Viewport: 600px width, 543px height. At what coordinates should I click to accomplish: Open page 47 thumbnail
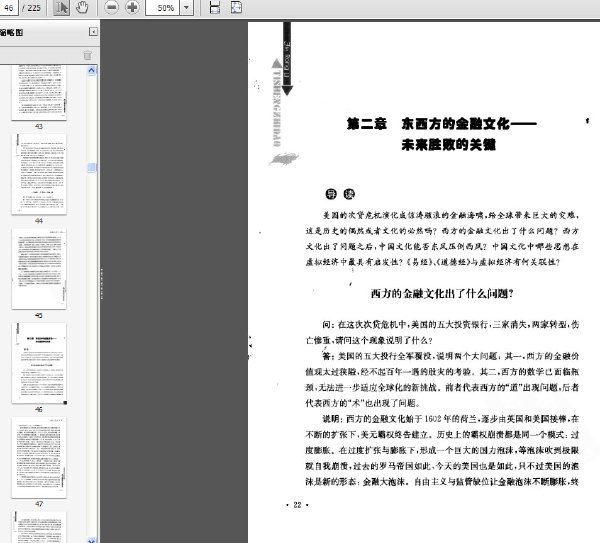(x=39, y=457)
